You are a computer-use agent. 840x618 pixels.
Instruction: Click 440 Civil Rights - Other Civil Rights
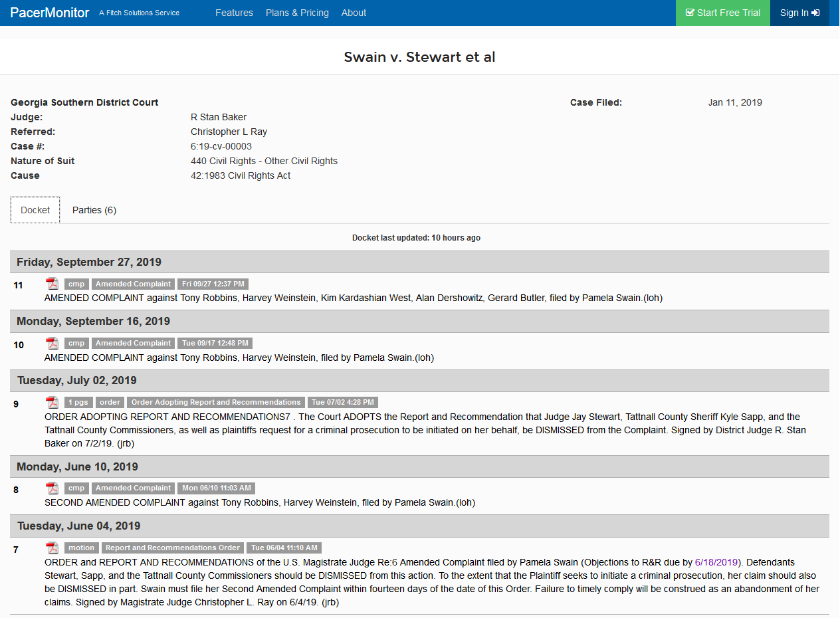click(264, 161)
